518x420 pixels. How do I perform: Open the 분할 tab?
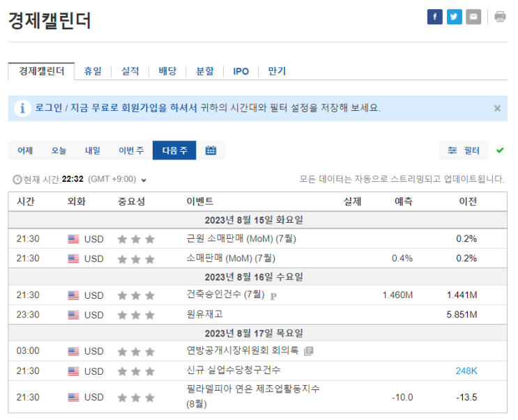click(205, 71)
